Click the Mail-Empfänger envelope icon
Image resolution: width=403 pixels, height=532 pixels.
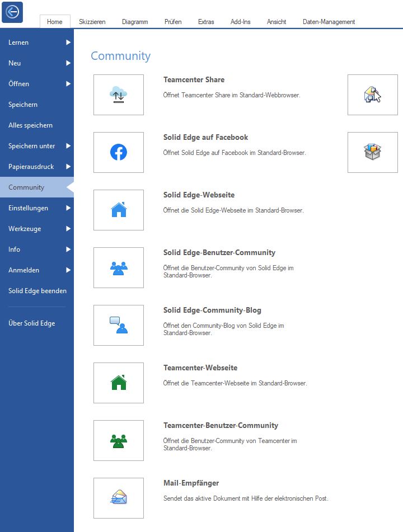(x=119, y=498)
